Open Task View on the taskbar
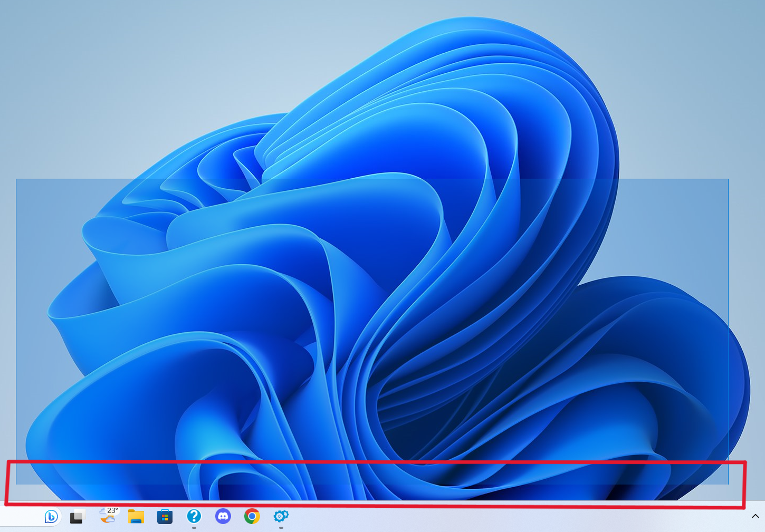Image resolution: width=765 pixels, height=532 pixels. coord(78,517)
